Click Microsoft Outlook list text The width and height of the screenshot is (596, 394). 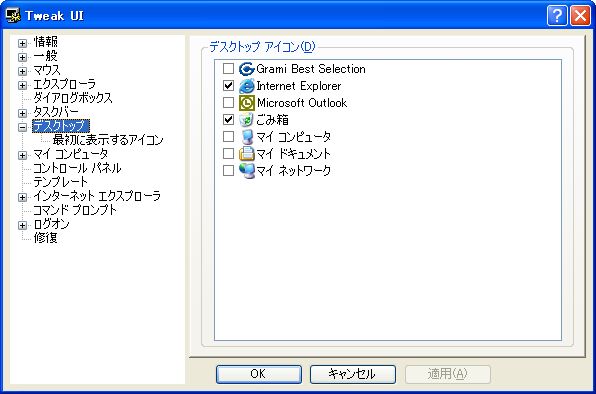[302, 103]
